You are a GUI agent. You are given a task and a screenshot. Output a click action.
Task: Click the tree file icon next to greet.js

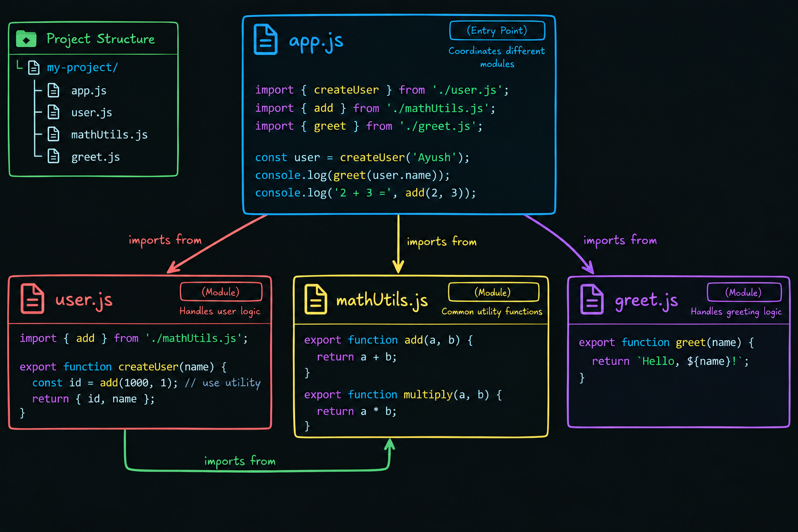(54, 156)
